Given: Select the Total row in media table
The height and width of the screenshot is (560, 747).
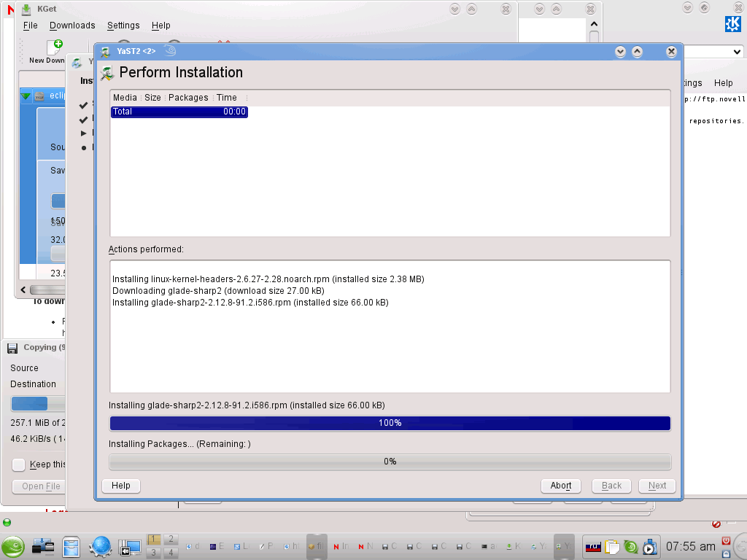Looking at the screenshot, I should tap(179, 112).
